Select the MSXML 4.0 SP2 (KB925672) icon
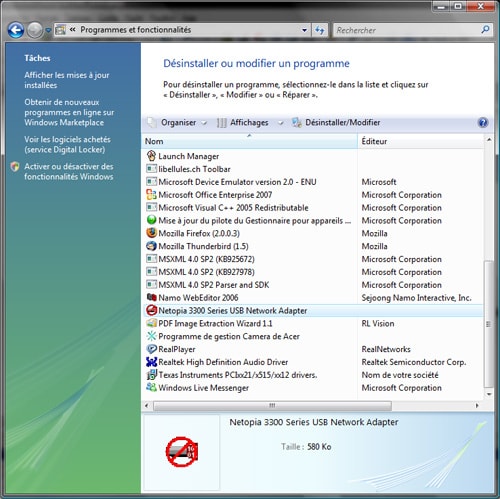 pyautogui.click(x=151, y=259)
